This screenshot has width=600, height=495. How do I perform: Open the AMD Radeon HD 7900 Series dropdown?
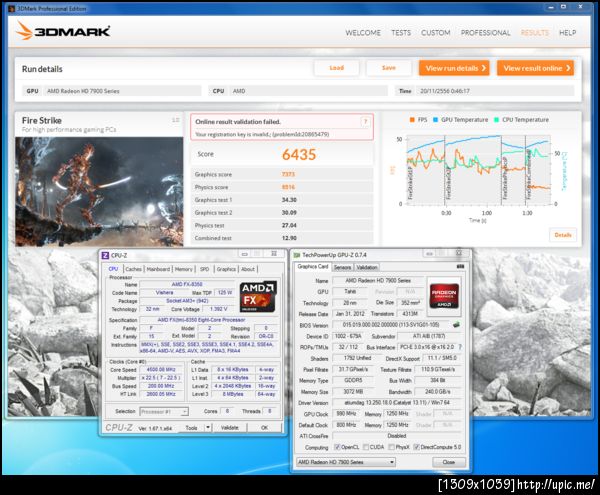[346, 462]
